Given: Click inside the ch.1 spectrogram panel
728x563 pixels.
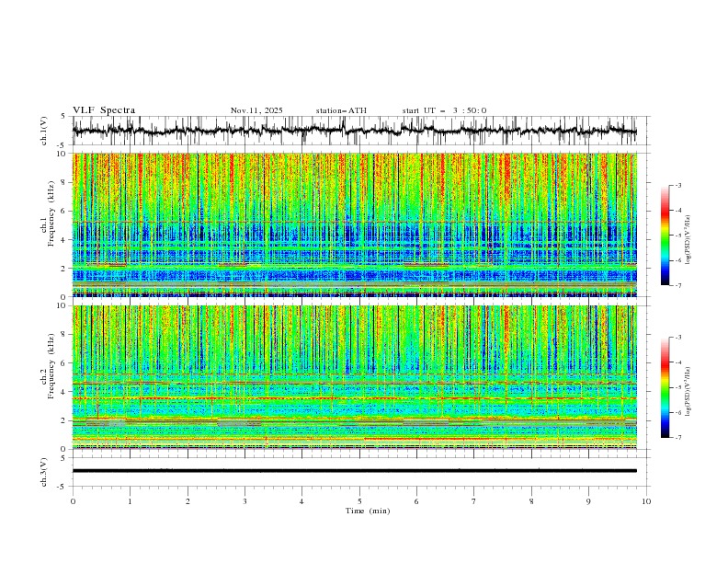Looking at the screenshot, I should 354,224.
